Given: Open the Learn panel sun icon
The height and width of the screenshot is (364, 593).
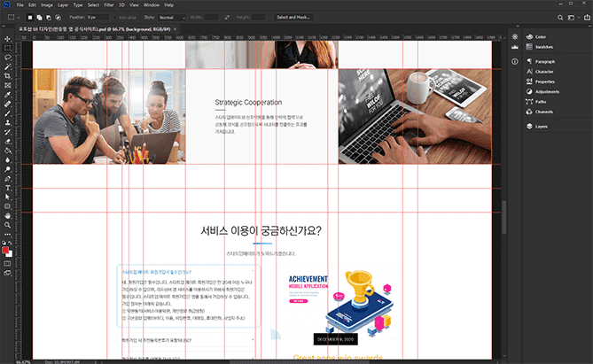Looking at the screenshot, I should tap(515, 36).
